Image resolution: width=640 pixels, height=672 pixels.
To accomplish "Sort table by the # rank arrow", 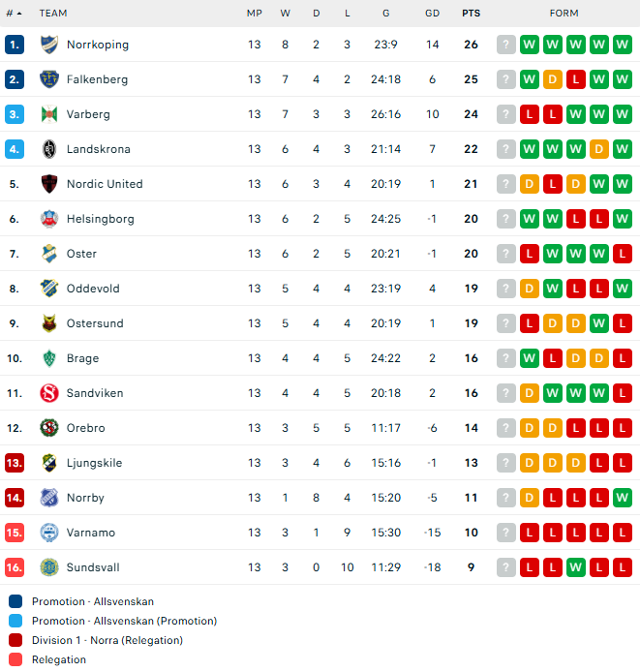I will point(19,14).
